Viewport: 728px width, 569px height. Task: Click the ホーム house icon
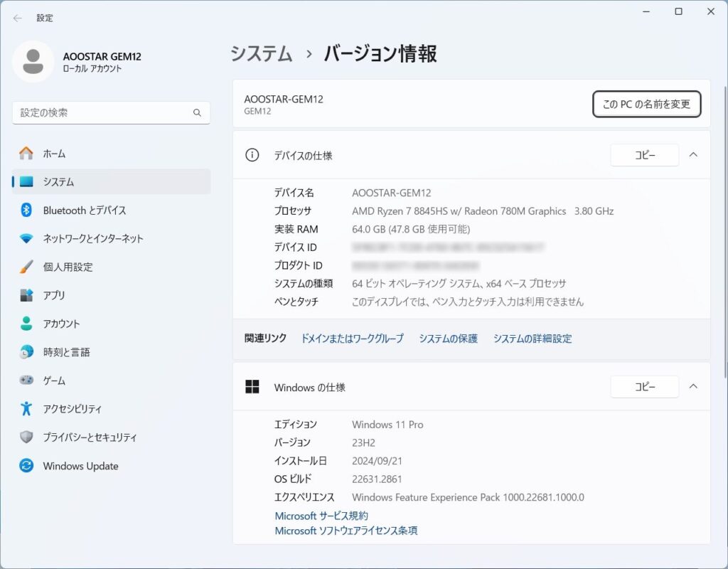click(26, 154)
